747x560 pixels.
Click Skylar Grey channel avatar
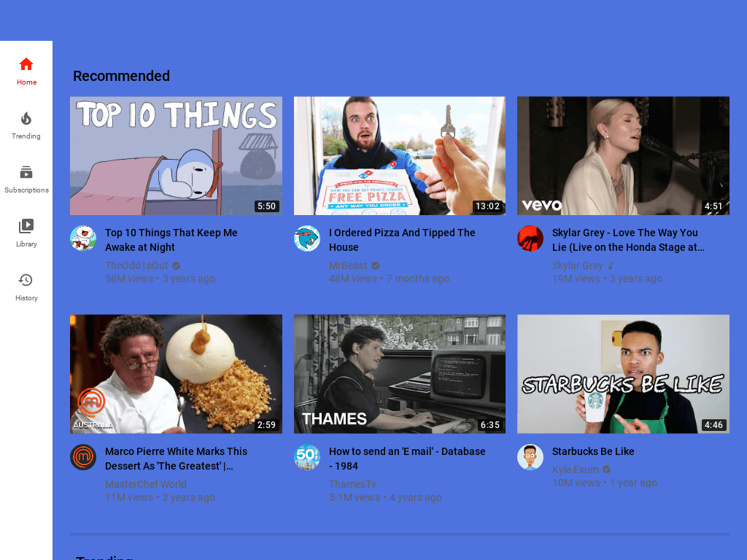pos(530,238)
